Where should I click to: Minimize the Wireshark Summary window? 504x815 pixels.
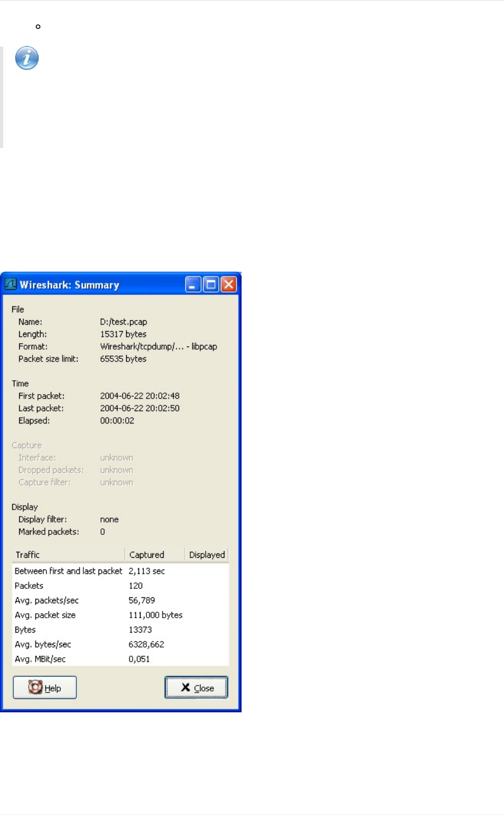coord(193,285)
